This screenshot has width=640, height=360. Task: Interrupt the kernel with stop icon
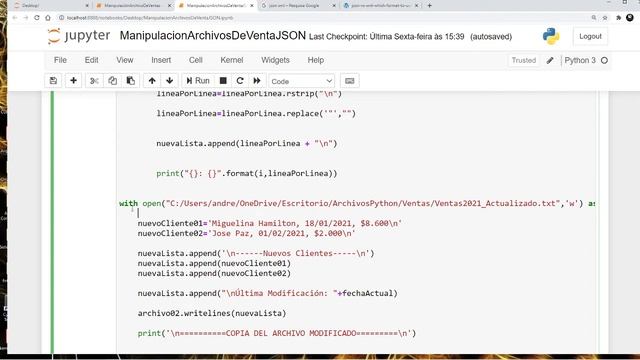pyautogui.click(x=223, y=81)
